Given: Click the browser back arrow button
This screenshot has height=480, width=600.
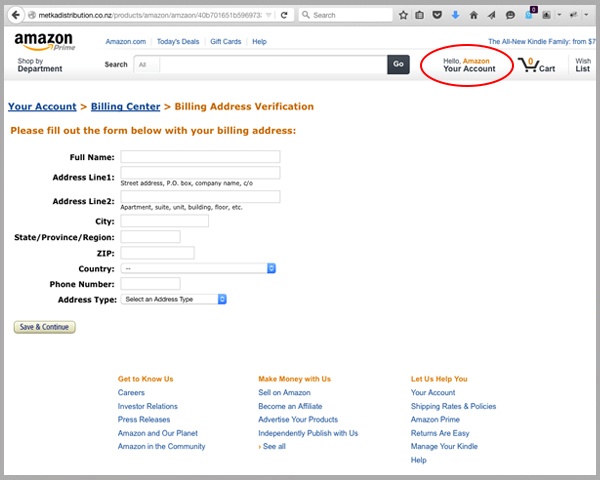Looking at the screenshot, I should 15,15.
